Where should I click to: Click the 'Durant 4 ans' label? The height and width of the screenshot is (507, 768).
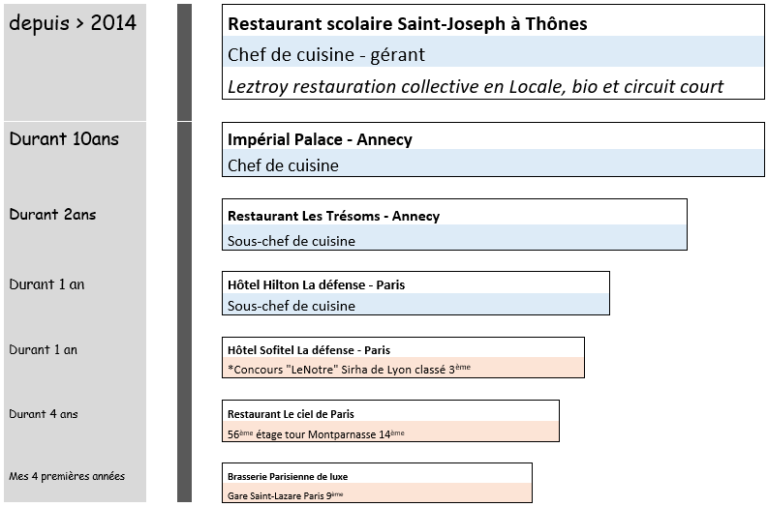[44, 414]
